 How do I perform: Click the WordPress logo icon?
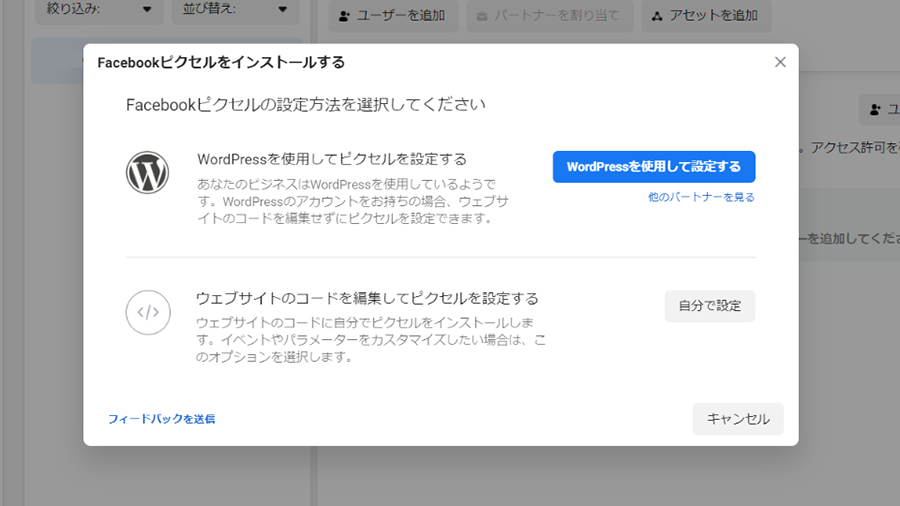click(148, 173)
